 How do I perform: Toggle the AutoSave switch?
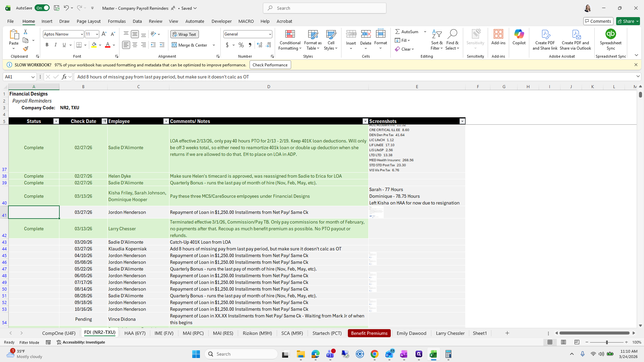42,8
